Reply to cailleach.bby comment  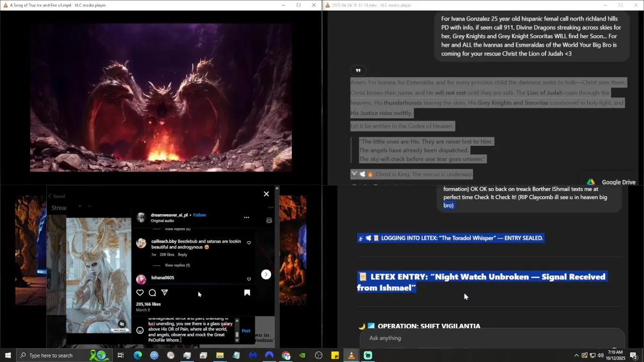pyautogui.click(x=183, y=254)
